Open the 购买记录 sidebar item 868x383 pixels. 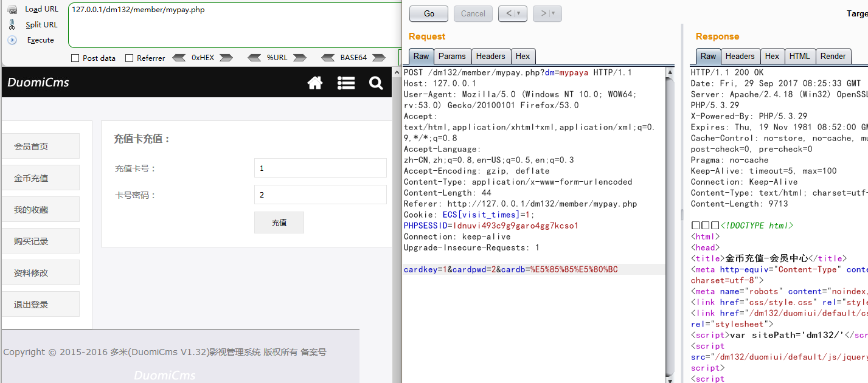[40, 241]
